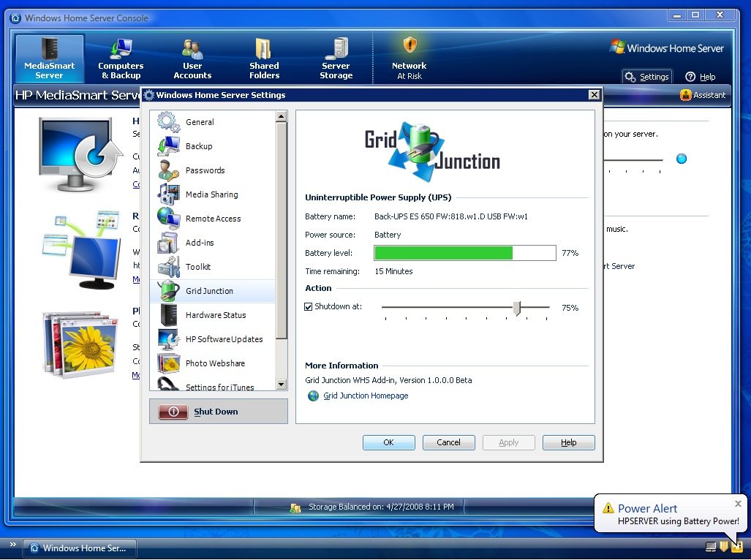Go to Shared Folders tab
Image resolution: width=751 pixels, height=560 pixels.
click(264, 58)
